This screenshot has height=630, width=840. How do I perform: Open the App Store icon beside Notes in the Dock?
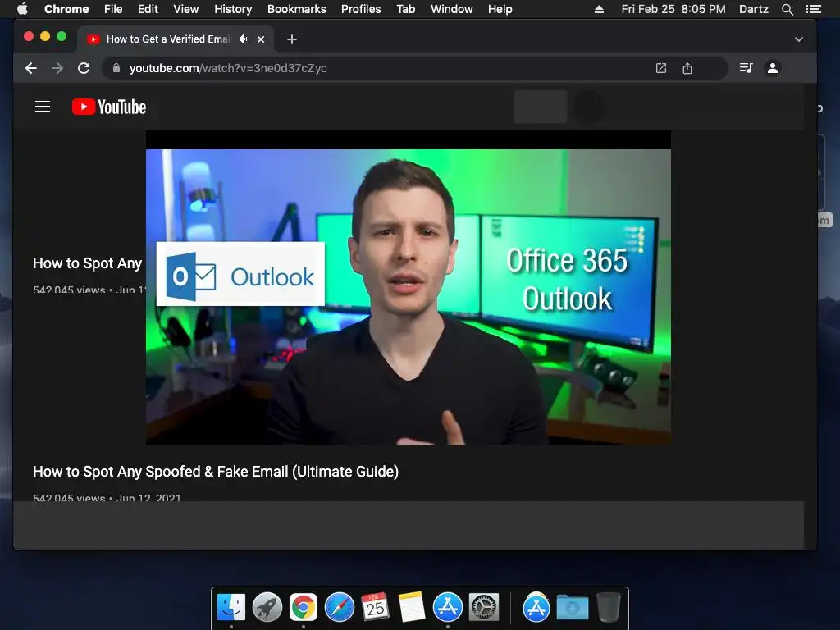tap(448, 608)
